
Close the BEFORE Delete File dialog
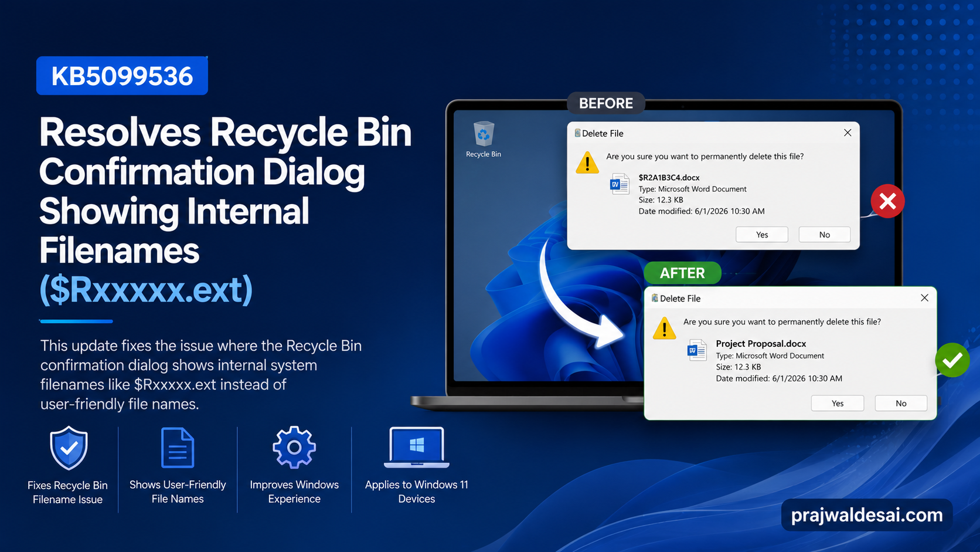[848, 133]
